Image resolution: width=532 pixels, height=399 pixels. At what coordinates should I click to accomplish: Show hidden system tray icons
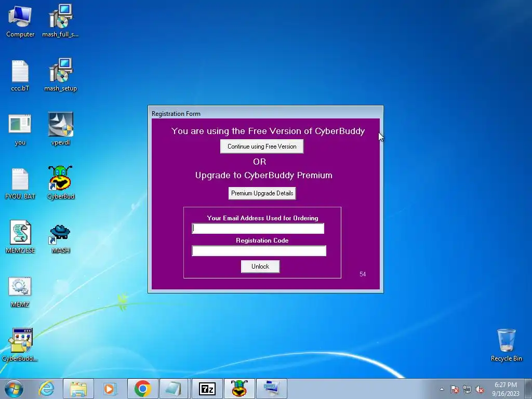pos(442,389)
